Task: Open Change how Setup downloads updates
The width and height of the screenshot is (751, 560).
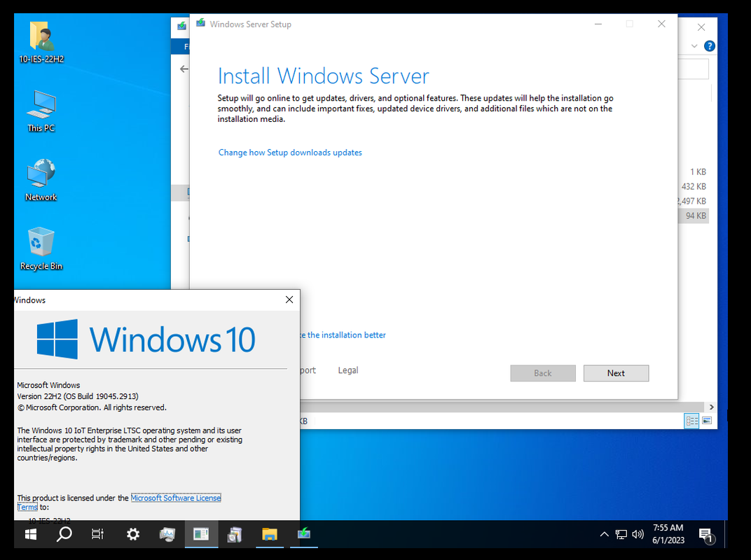Action: [290, 152]
